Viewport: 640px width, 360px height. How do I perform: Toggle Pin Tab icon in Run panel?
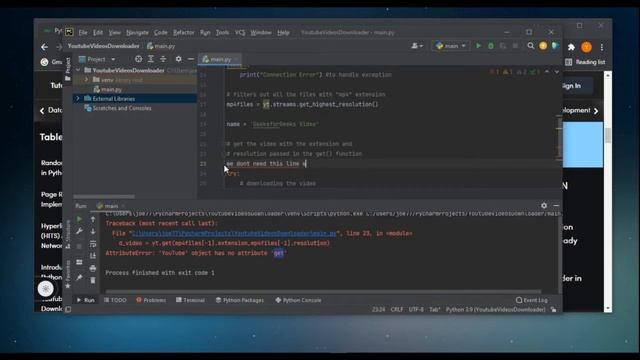[79, 278]
